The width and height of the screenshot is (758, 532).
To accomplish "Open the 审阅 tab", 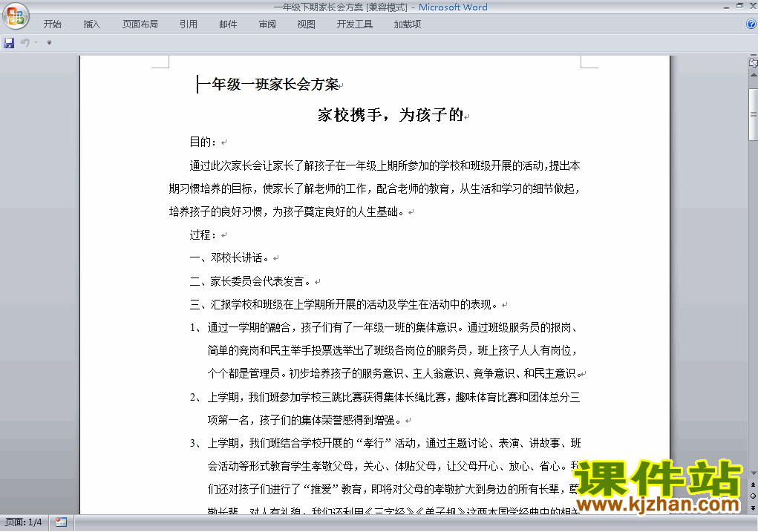I will (x=267, y=24).
